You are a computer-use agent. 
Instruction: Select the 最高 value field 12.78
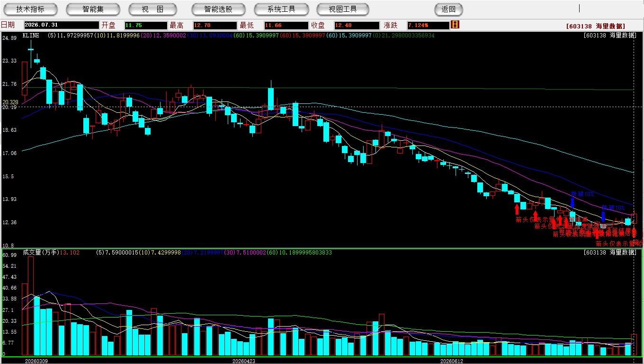tap(215, 25)
